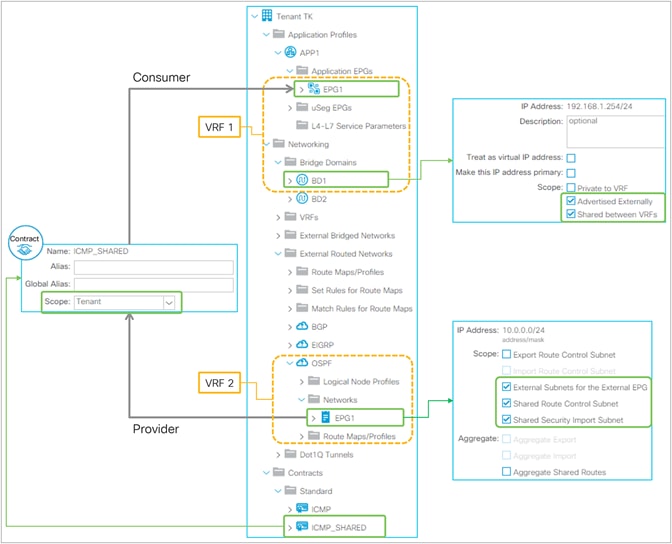Click the Bridge Domains folder icon
This screenshot has height=544, width=672.
pyautogui.click(x=291, y=162)
